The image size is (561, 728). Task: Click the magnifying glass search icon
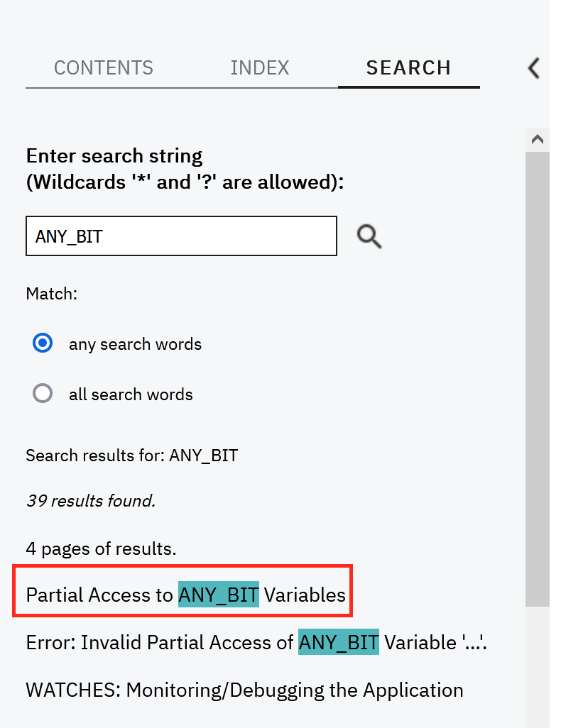pyautogui.click(x=369, y=237)
